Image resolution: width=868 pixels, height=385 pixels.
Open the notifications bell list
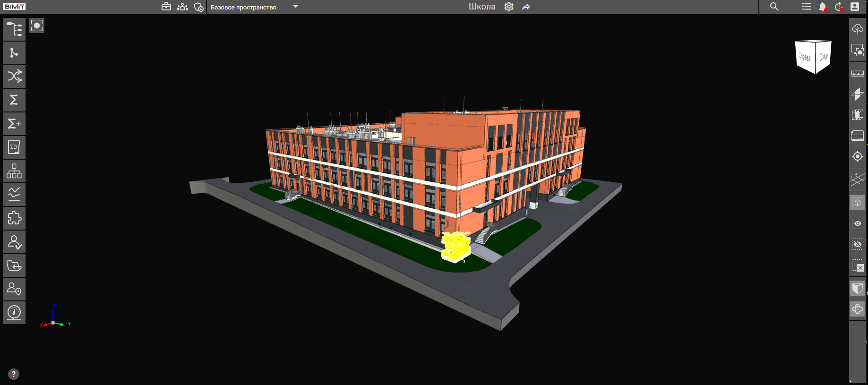click(823, 7)
